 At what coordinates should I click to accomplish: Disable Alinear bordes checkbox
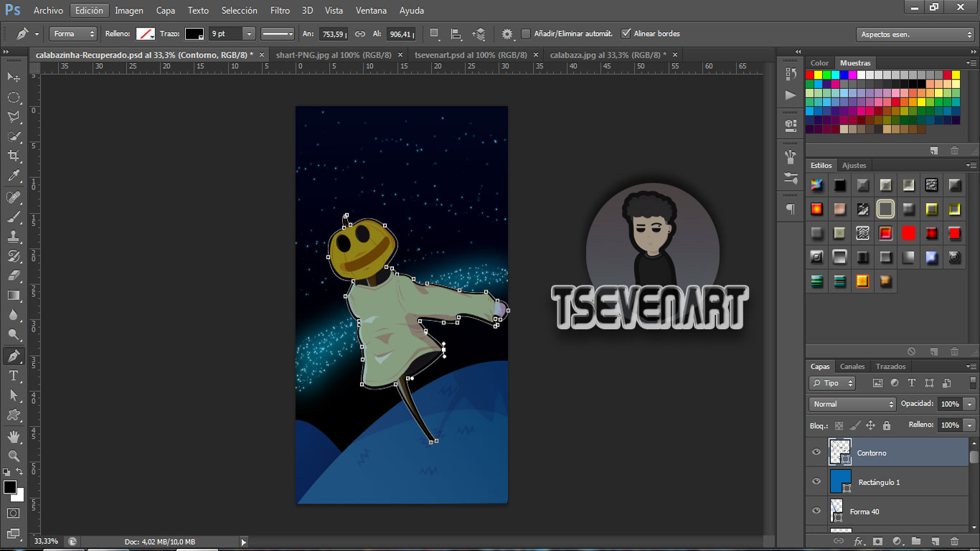pyautogui.click(x=626, y=34)
